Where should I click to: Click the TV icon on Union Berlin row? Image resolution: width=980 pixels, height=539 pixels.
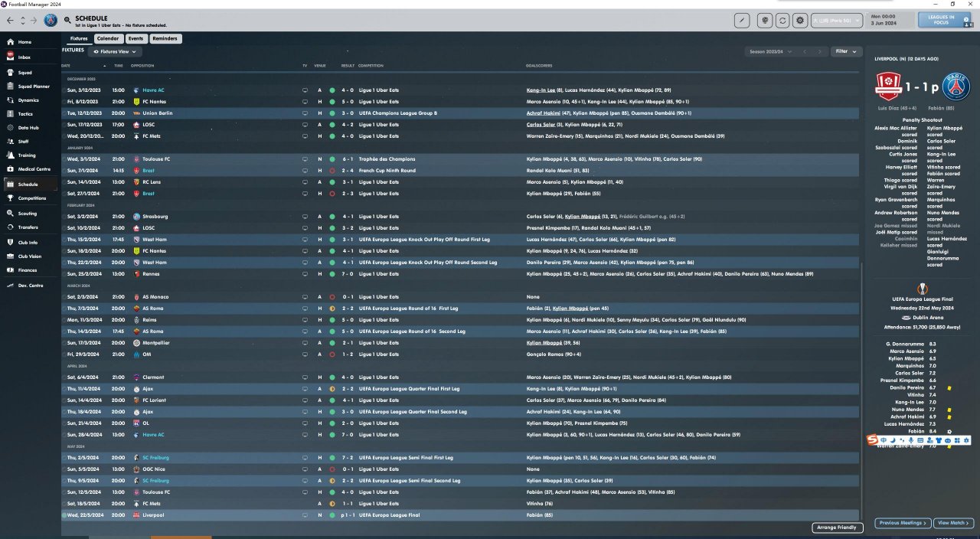pyautogui.click(x=305, y=113)
